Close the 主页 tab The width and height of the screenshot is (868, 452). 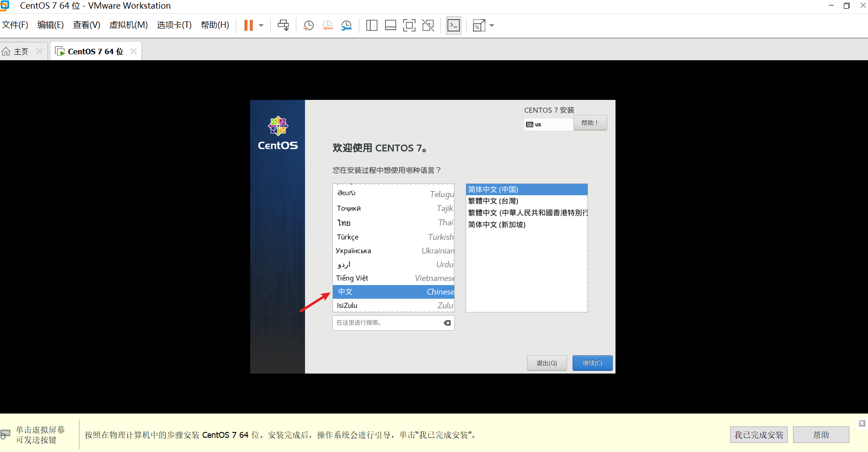[40, 52]
